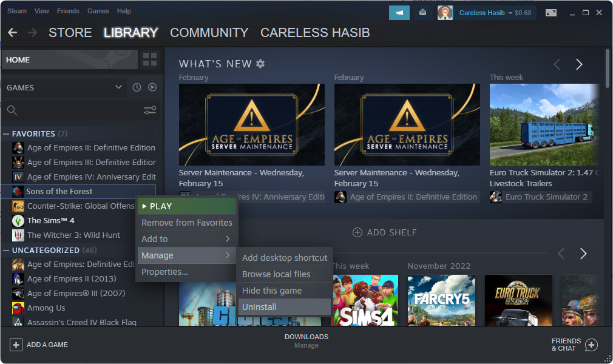Select Assassin's Creed IV Black Flag
613x364 pixels.
coord(82,322)
